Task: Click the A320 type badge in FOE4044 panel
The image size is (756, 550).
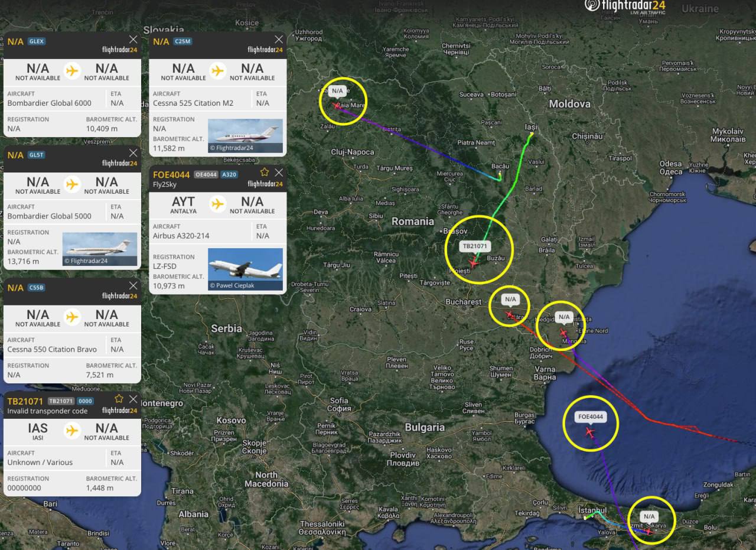Action: coord(229,174)
